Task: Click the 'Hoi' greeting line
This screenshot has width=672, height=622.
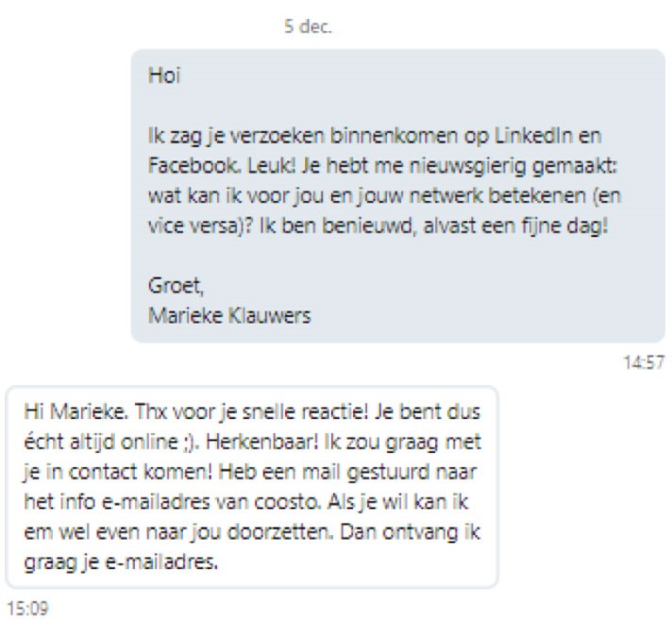Action: point(164,76)
